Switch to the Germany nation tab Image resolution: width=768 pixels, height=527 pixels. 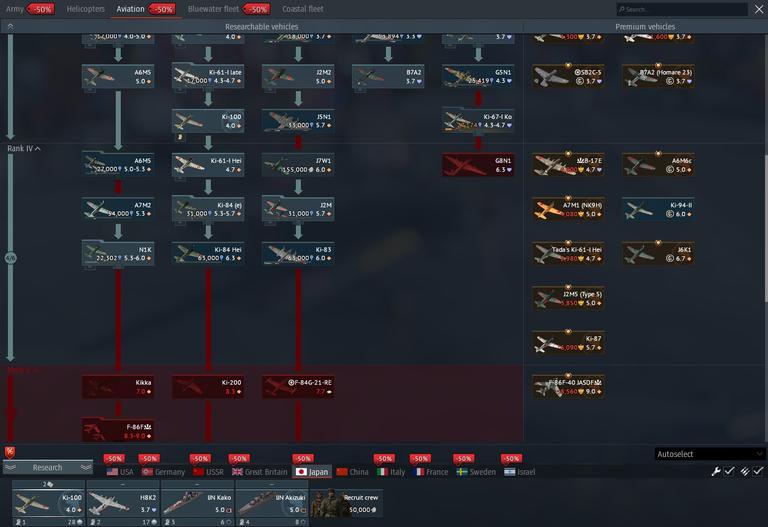click(x=164, y=472)
